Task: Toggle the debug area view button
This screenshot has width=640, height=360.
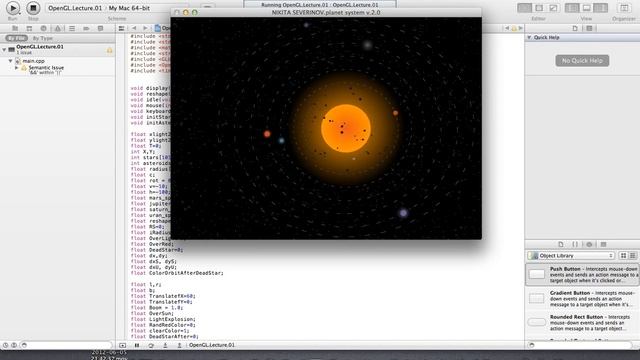Action: (x=587, y=8)
